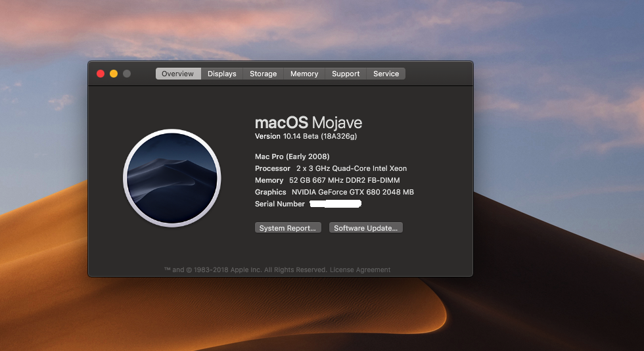Open System Report
644x351 pixels.
point(288,227)
